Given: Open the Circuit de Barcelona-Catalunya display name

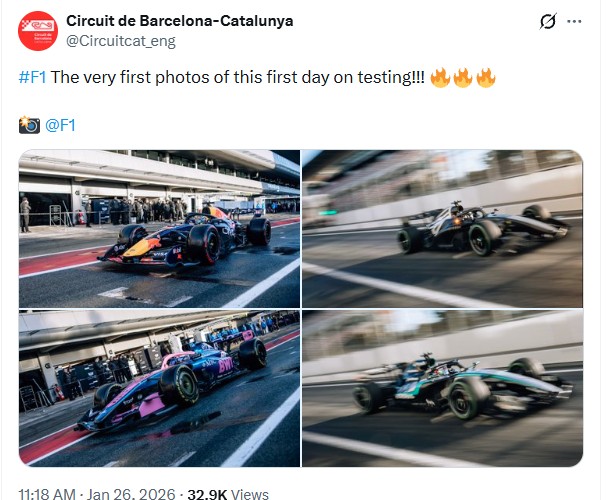Looking at the screenshot, I should click(x=180, y=20).
